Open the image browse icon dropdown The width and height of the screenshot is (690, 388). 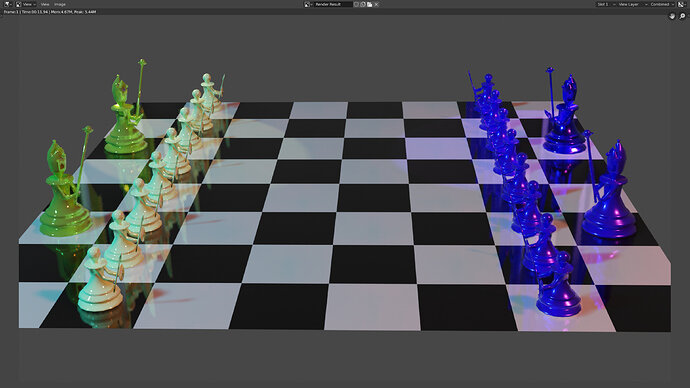click(x=308, y=4)
